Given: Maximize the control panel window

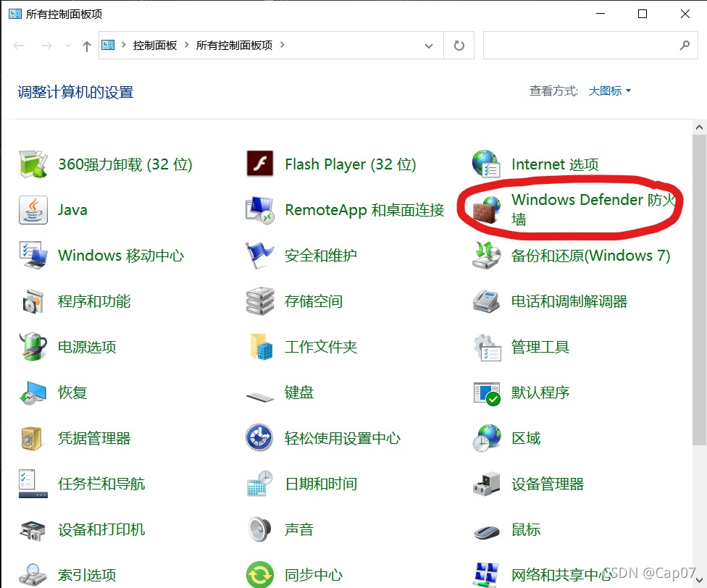Looking at the screenshot, I should click(x=643, y=14).
